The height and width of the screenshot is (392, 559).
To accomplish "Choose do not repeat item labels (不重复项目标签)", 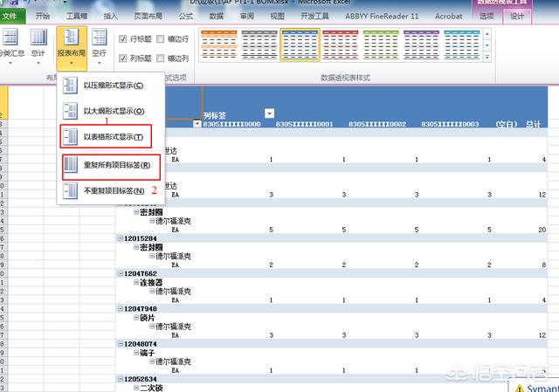I will pos(112,189).
